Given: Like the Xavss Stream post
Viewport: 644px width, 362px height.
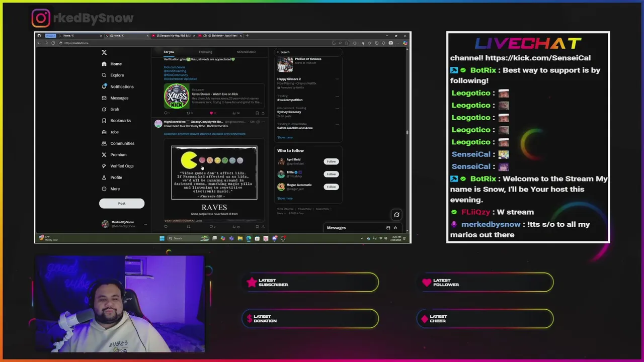Looking at the screenshot, I should (211, 113).
